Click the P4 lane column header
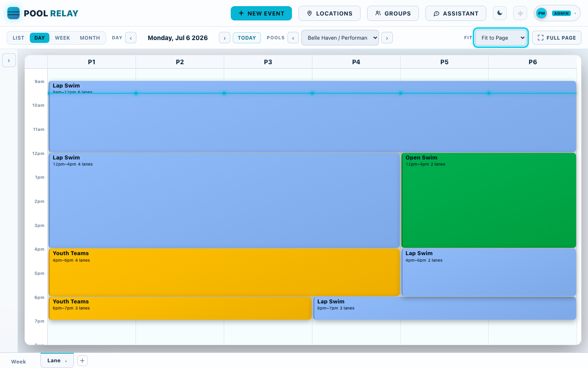The height and width of the screenshot is (368, 588). click(356, 62)
